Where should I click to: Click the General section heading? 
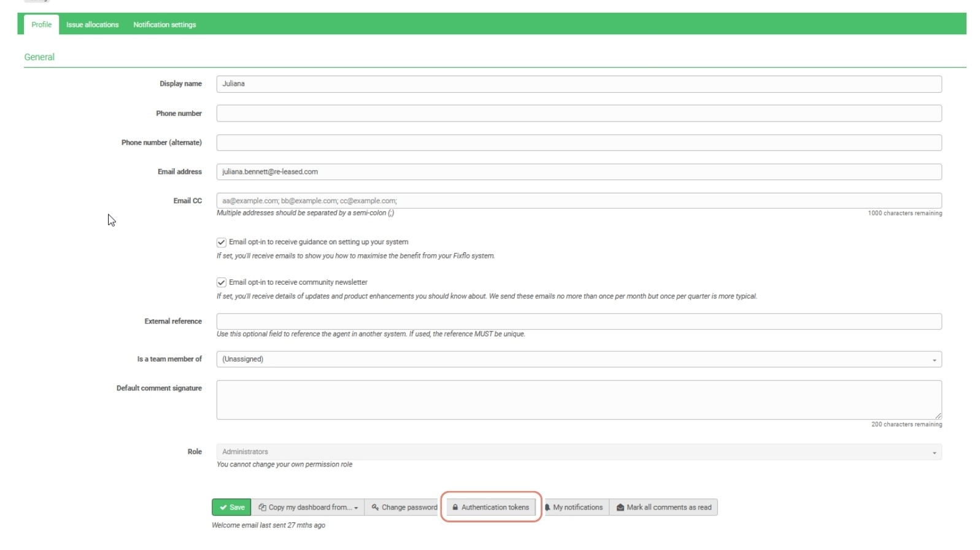pos(39,57)
